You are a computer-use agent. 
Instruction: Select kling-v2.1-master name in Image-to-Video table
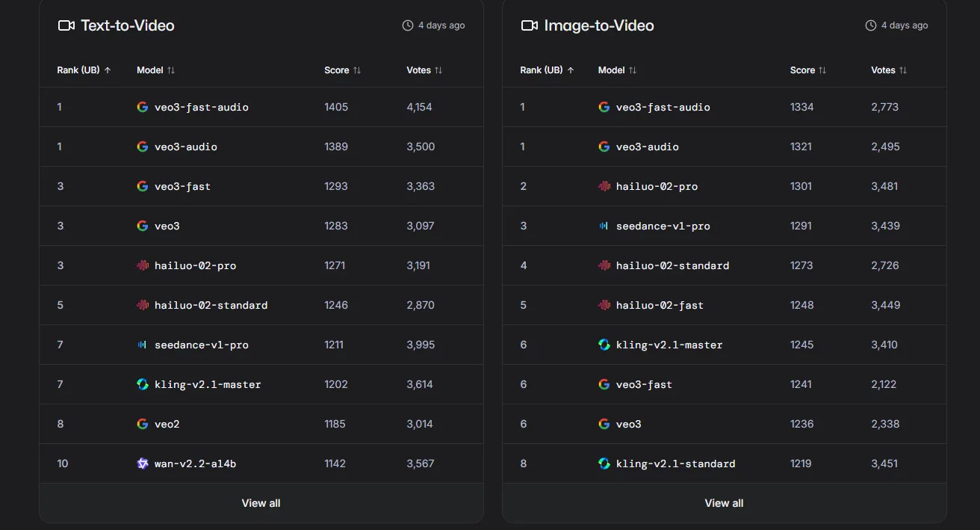pyautogui.click(x=669, y=345)
